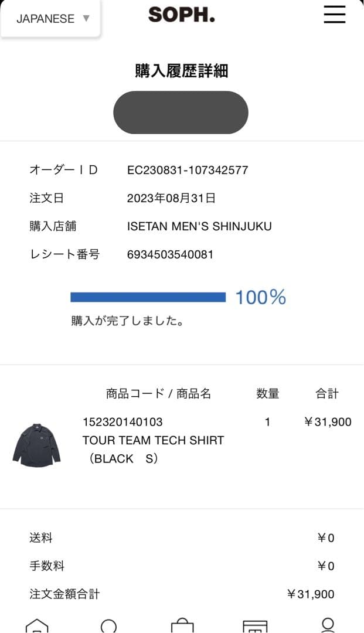Click the ¥31,900 order total text
The width and height of the screenshot is (364, 633).
click(312, 594)
